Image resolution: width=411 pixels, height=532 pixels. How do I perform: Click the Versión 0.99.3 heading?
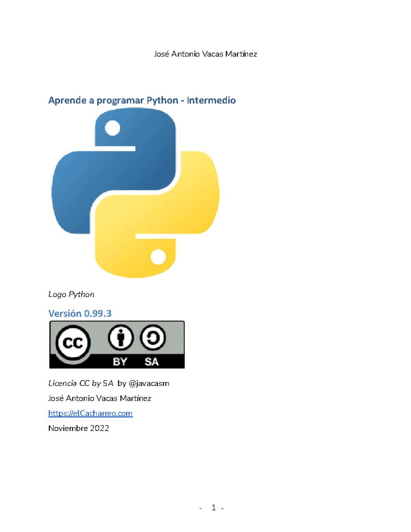coord(80,313)
